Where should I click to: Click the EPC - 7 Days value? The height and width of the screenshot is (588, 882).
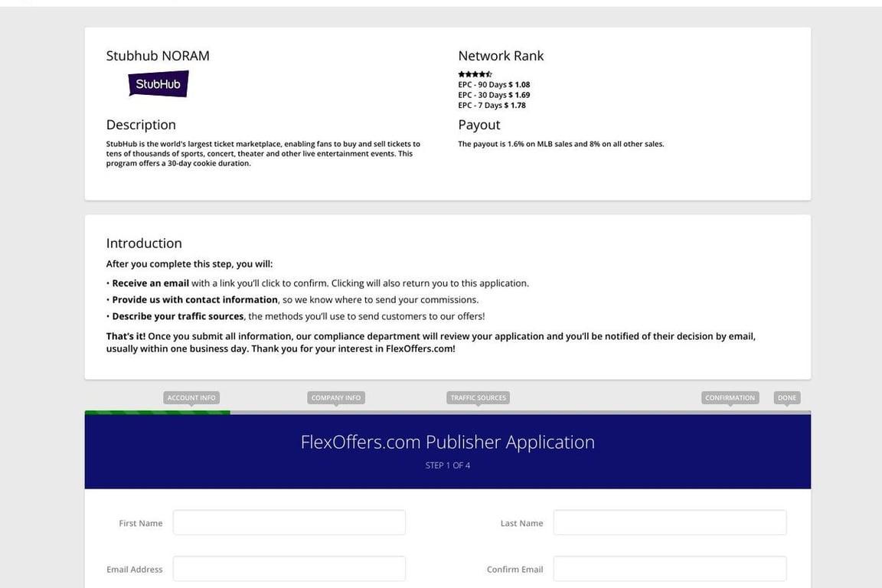491,103
